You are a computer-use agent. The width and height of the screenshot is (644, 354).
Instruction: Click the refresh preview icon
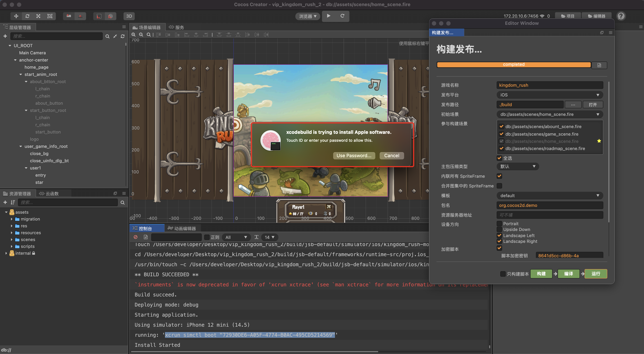342,16
